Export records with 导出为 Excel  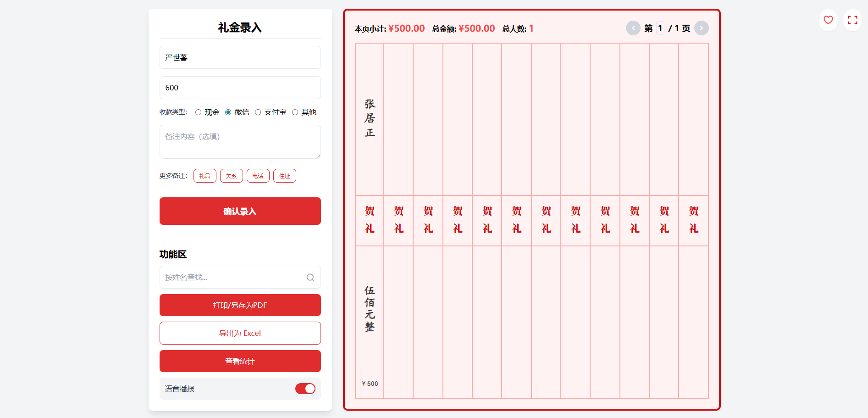click(240, 333)
